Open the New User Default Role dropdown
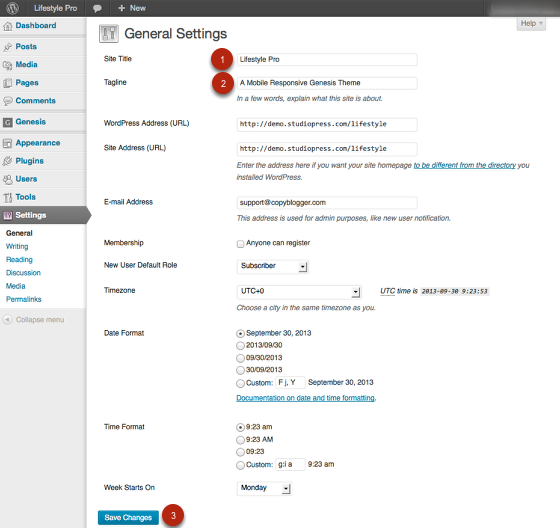 [272, 266]
